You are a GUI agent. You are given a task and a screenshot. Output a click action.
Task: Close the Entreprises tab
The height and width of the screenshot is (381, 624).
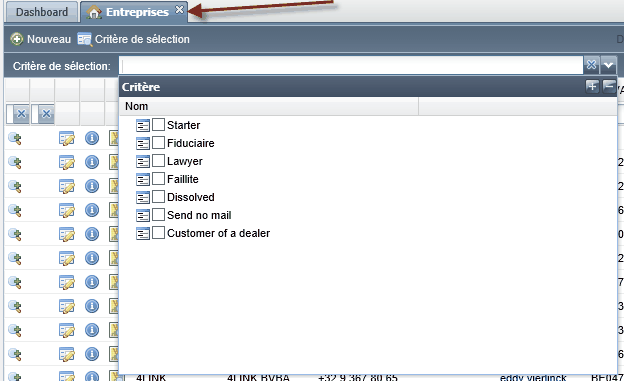179,10
